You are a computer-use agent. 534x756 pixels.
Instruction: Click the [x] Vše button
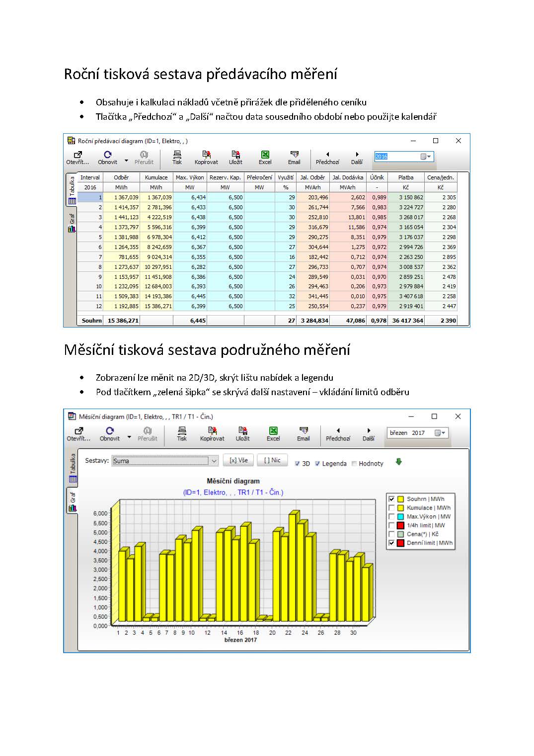click(x=238, y=460)
